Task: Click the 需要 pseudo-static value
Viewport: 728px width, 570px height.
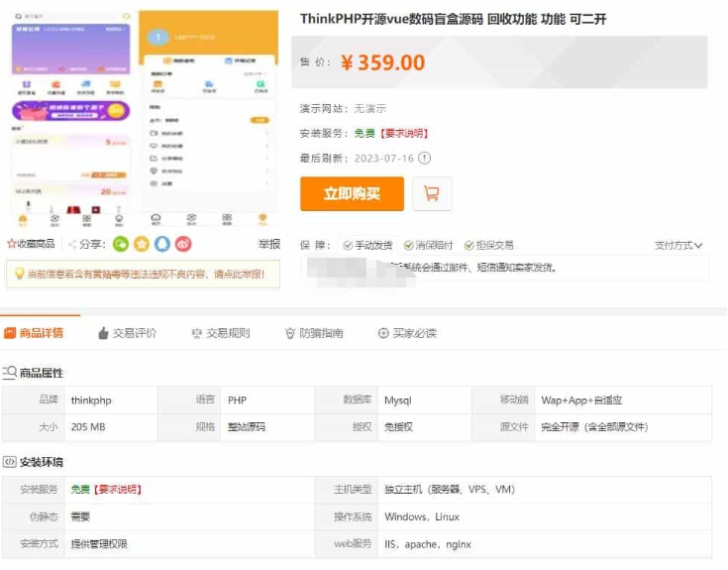Action: click(80, 516)
